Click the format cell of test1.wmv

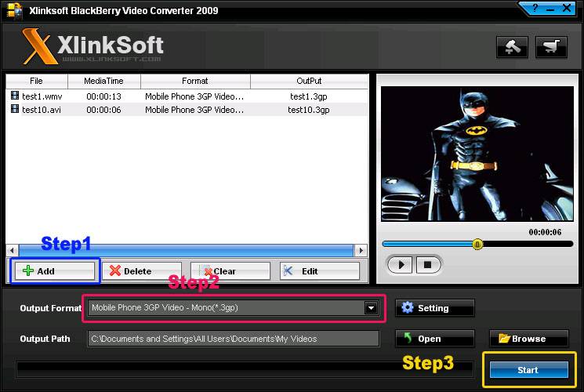pos(194,96)
